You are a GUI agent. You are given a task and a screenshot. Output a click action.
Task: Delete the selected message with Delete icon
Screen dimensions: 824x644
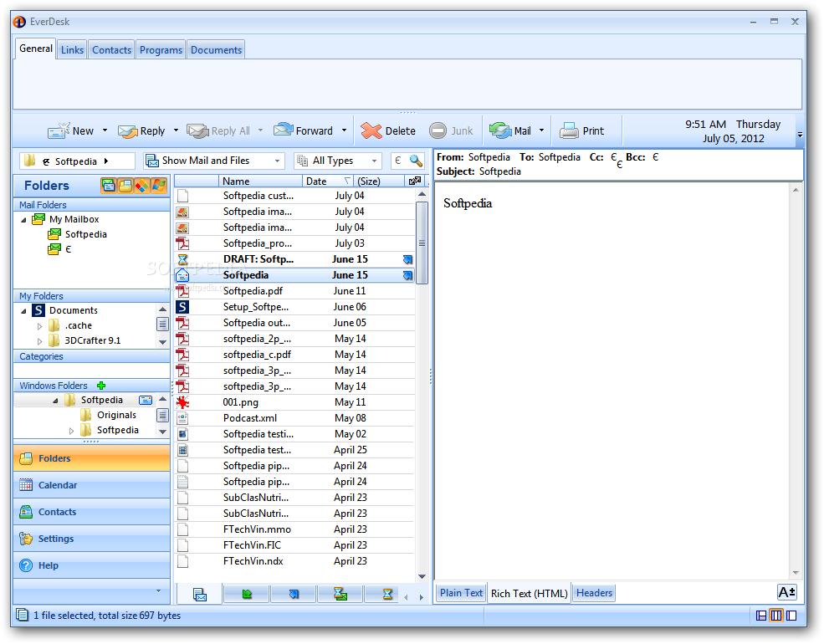pyautogui.click(x=371, y=130)
